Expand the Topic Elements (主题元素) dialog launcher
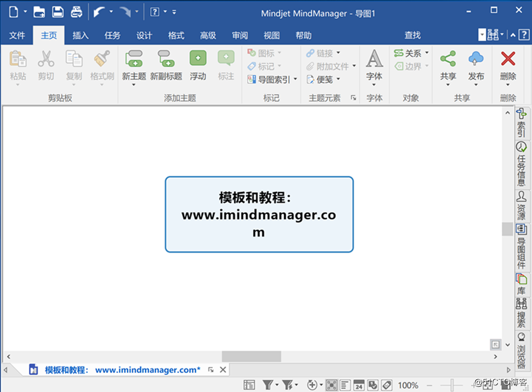 (354, 98)
